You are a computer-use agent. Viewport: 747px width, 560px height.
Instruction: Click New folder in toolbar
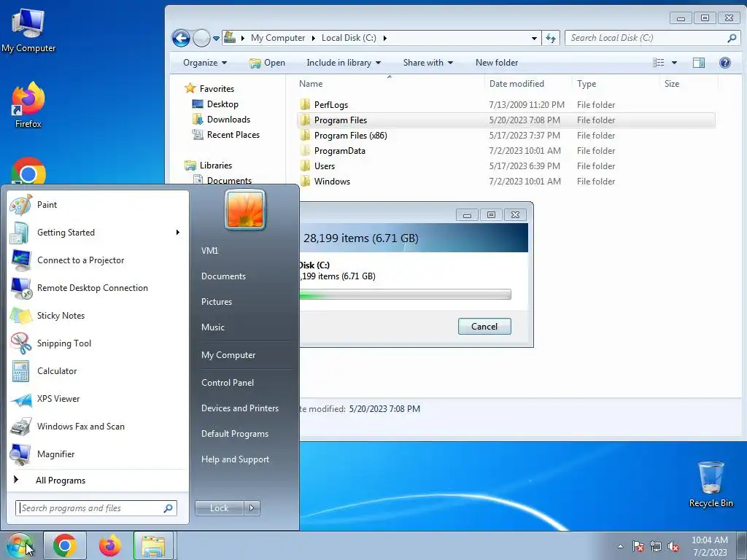496,63
